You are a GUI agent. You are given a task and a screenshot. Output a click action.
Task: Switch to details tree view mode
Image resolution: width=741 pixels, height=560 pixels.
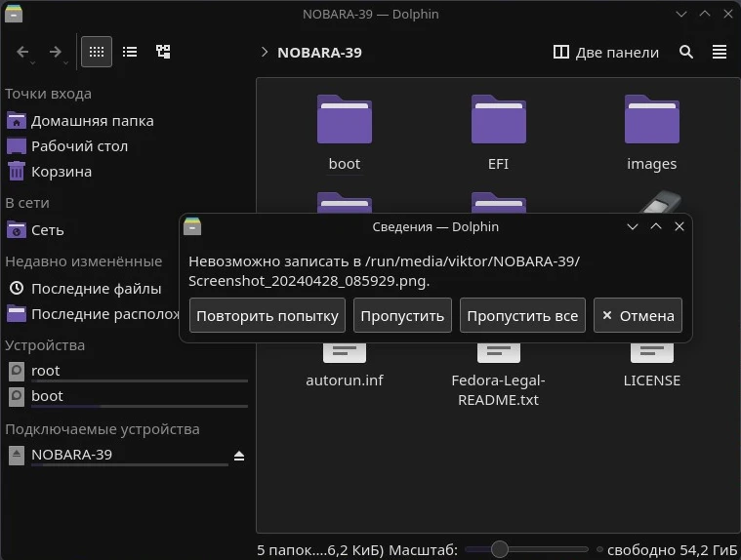click(x=163, y=52)
